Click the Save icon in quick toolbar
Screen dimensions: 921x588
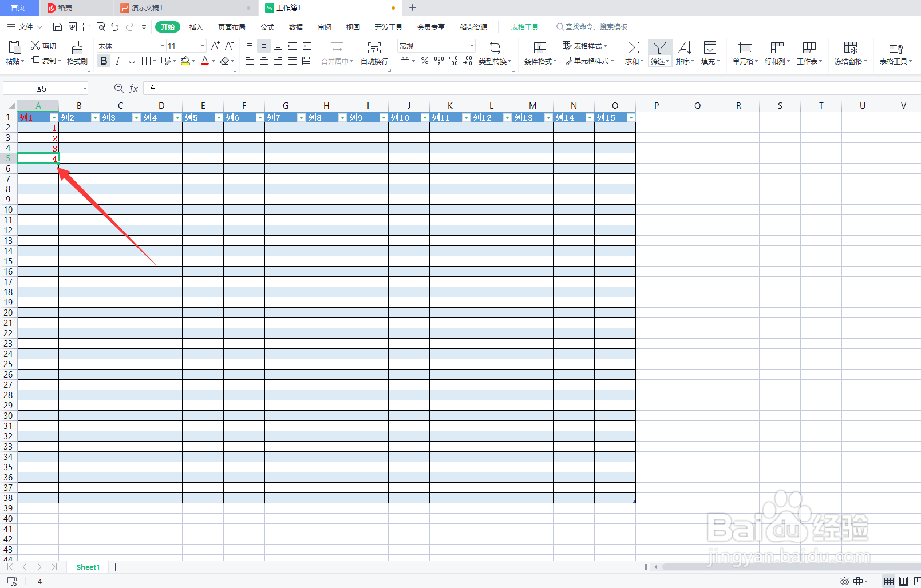57,27
